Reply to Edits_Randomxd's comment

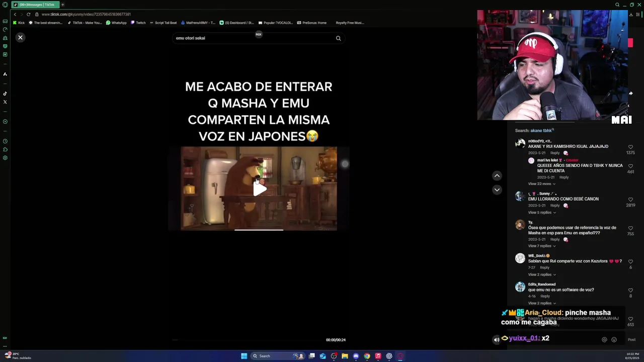[545, 296]
